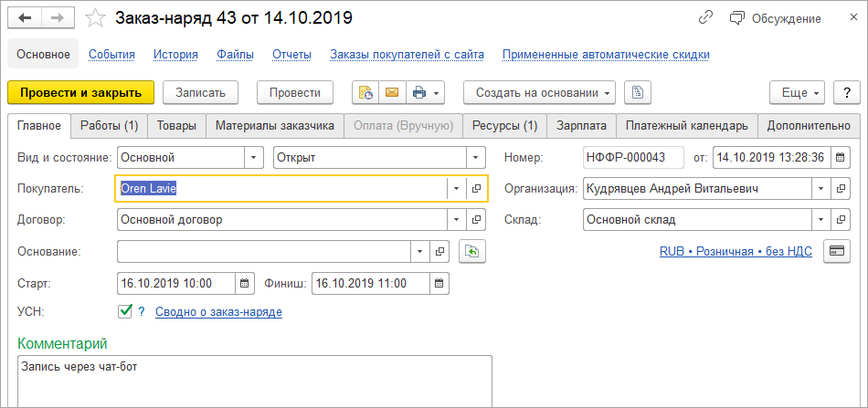Expand the Покупатель dropdown list
Image resolution: width=868 pixels, height=408 pixels.
click(456, 189)
